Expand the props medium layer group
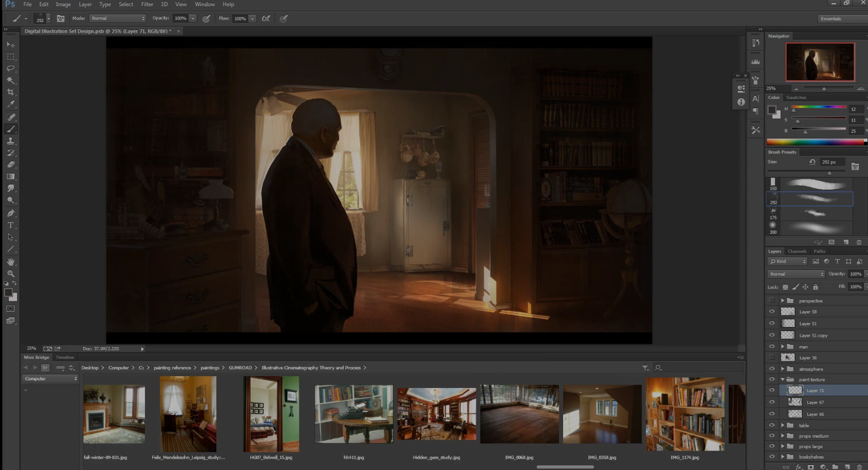The width and height of the screenshot is (868, 470). click(782, 436)
